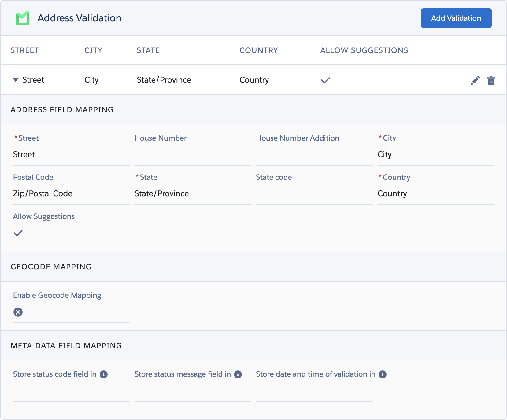Select the COUNTRY column header
The height and width of the screenshot is (420, 507).
click(259, 50)
